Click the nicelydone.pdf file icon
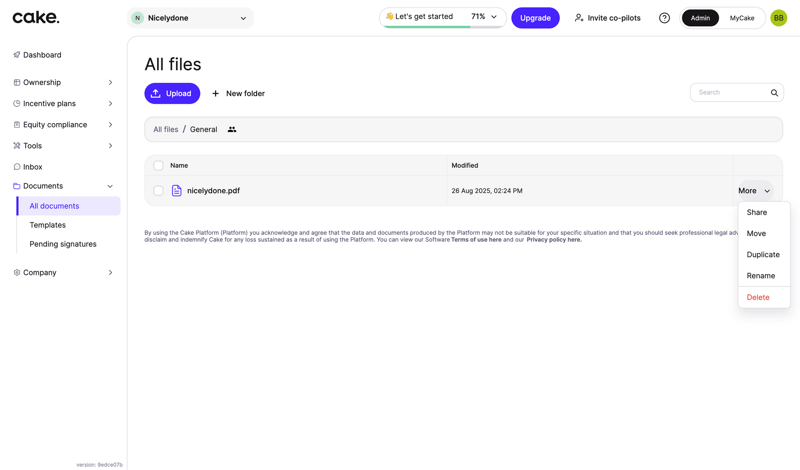Viewport: 800px width, 470px height. point(177,191)
